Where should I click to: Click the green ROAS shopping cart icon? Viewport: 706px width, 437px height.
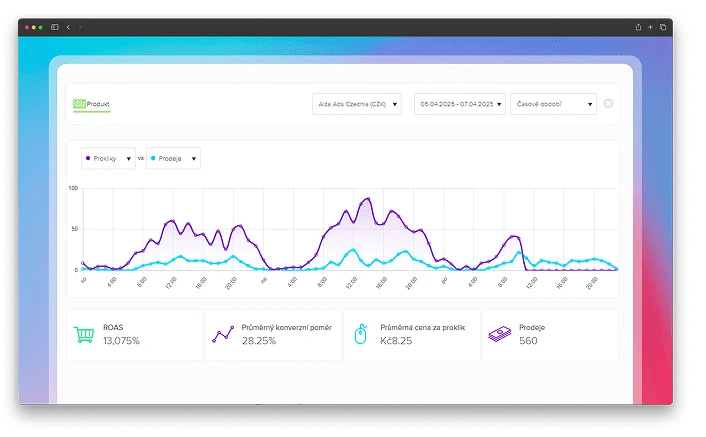click(84, 334)
